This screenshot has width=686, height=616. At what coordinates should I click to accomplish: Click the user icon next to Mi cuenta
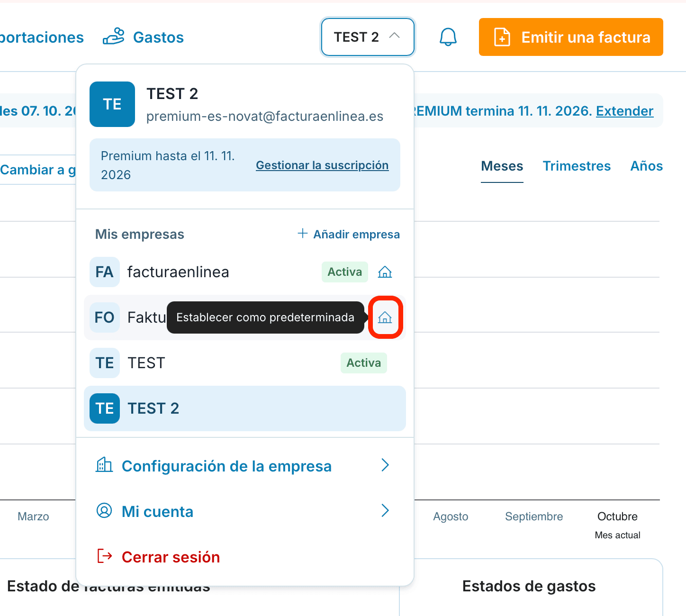pyautogui.click(x=104, y=510)
